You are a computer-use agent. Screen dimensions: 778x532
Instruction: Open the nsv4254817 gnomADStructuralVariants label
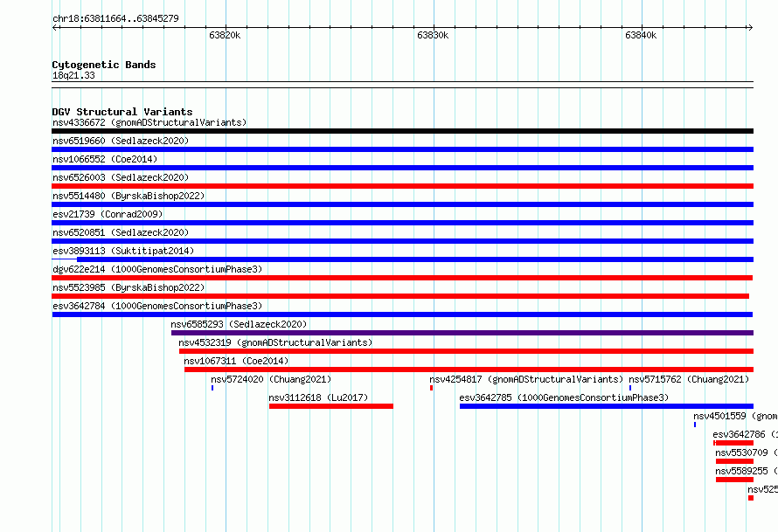[x=526, y=379]
